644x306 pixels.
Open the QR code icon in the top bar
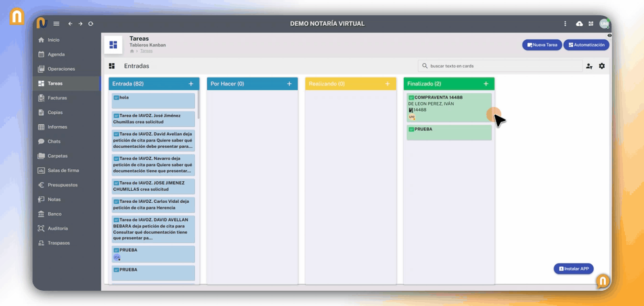[591, 23]
